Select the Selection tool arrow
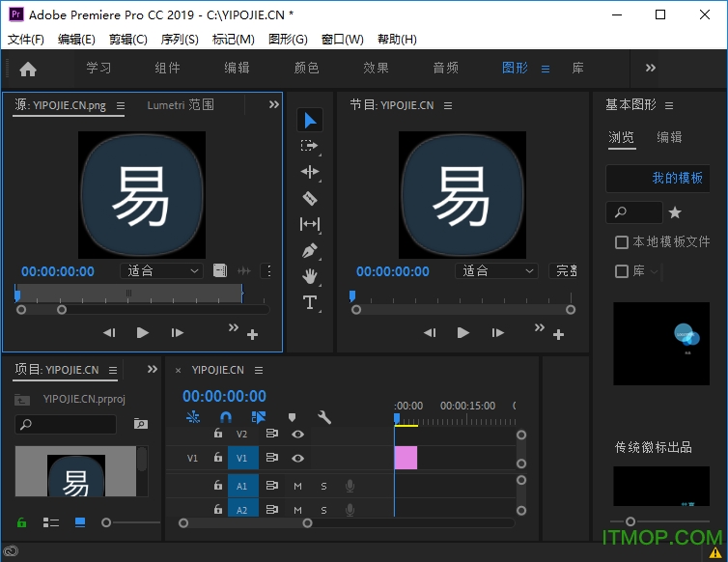 coord(310,121)
